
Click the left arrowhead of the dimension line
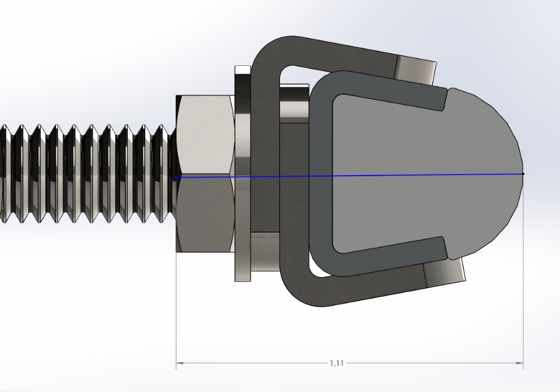[180, 363]
